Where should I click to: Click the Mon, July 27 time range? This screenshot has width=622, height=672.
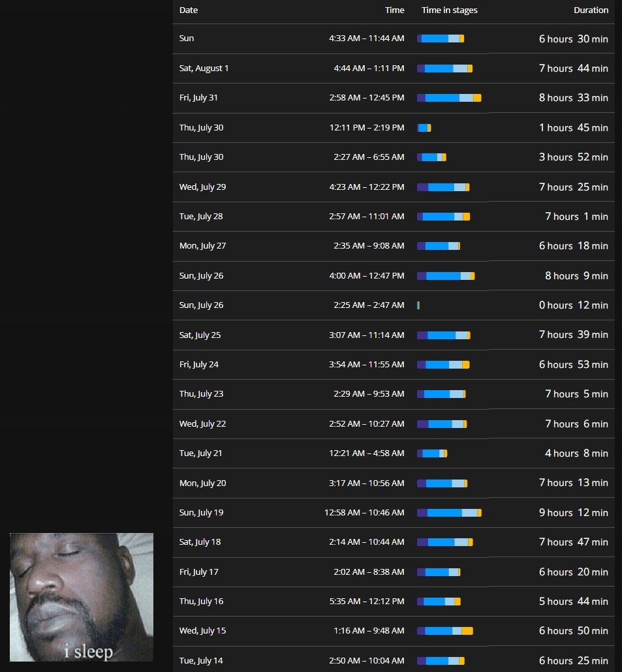pyautogui.click(x=369, y=245)
